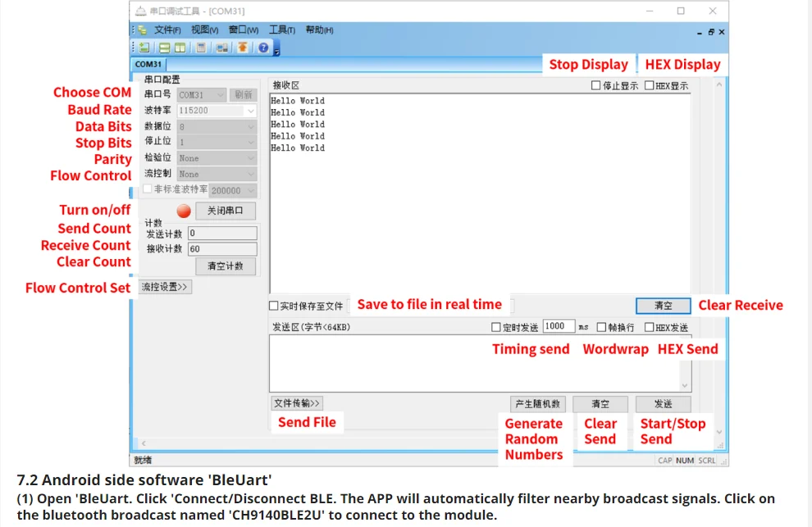This screenshot has width=812, height=527.
Task: Expand the 文件传输>> section
Action: pyautogui.click(x=297, y=403)
